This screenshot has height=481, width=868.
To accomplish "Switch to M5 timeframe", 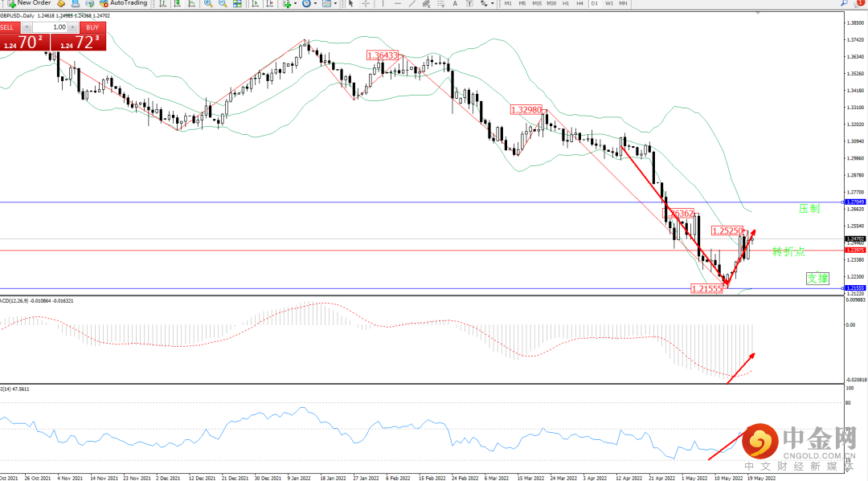I will pyautogui.click(x=522, y=3).
